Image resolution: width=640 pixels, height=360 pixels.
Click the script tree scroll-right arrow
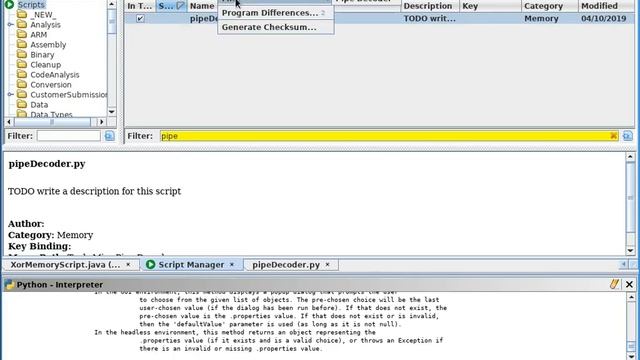102,122
